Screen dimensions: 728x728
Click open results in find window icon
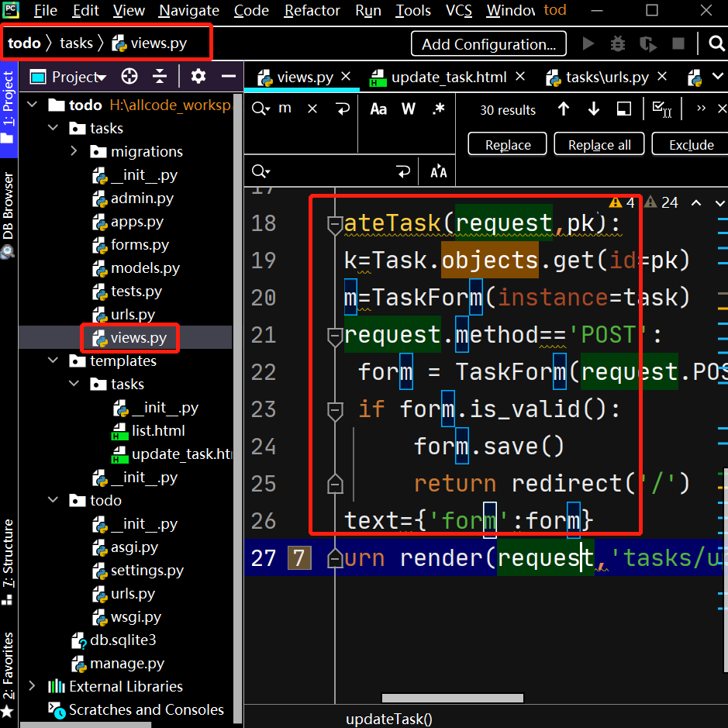coord(623,109)
